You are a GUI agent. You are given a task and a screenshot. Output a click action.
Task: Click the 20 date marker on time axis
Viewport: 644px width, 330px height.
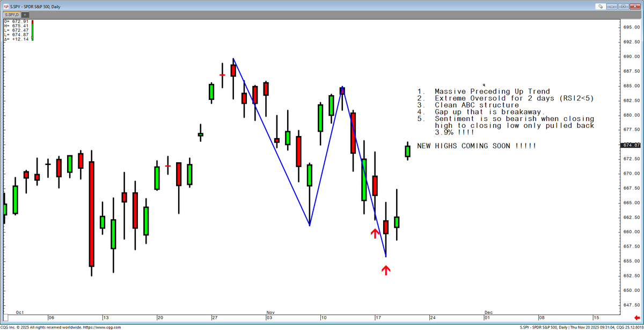pyautogui.click(x=160, y=318)
